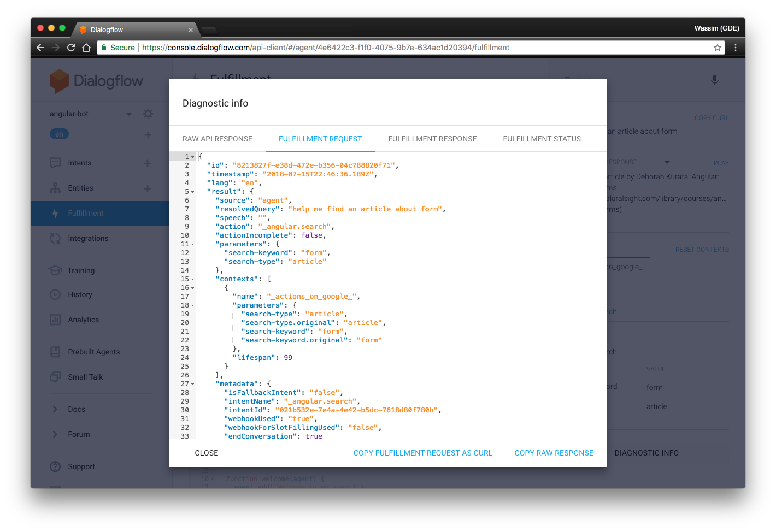Viewport: 776px width, 532px height.
Task: Open agent settings gear icon
Action: click(148, 114)
